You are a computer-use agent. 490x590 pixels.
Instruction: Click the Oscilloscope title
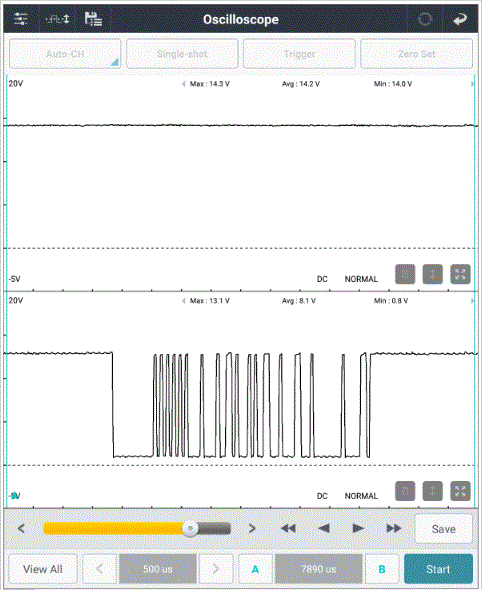pyautogui.click(x=241, y=19)
